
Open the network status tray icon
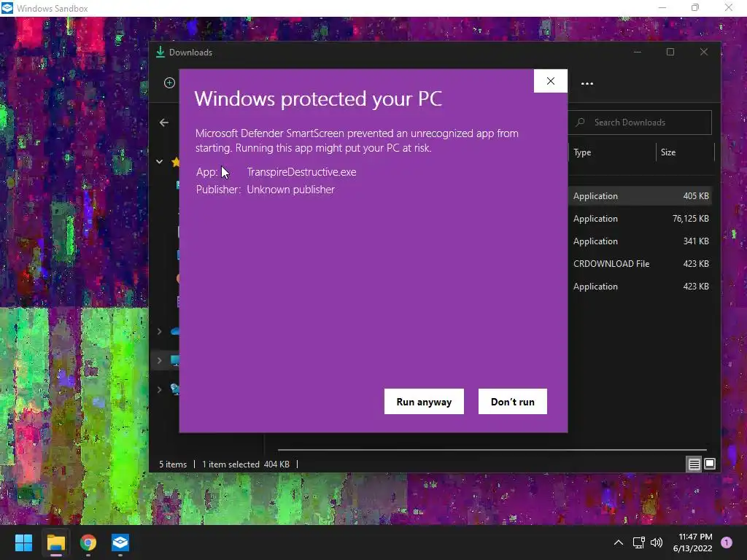point(638,542)
